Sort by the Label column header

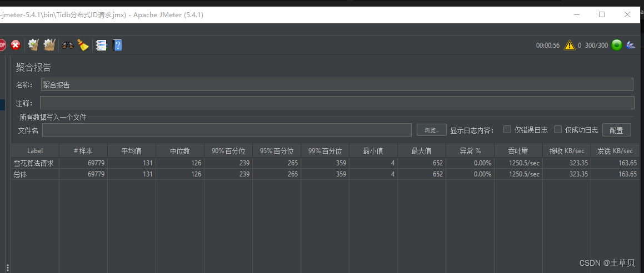pyautogui.click(x=35, y=151)
